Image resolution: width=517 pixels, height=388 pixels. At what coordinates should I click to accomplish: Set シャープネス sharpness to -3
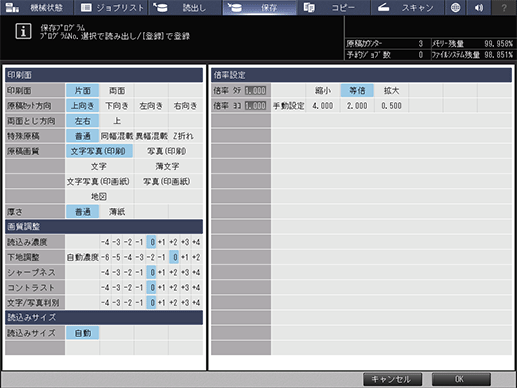[117, 272]
